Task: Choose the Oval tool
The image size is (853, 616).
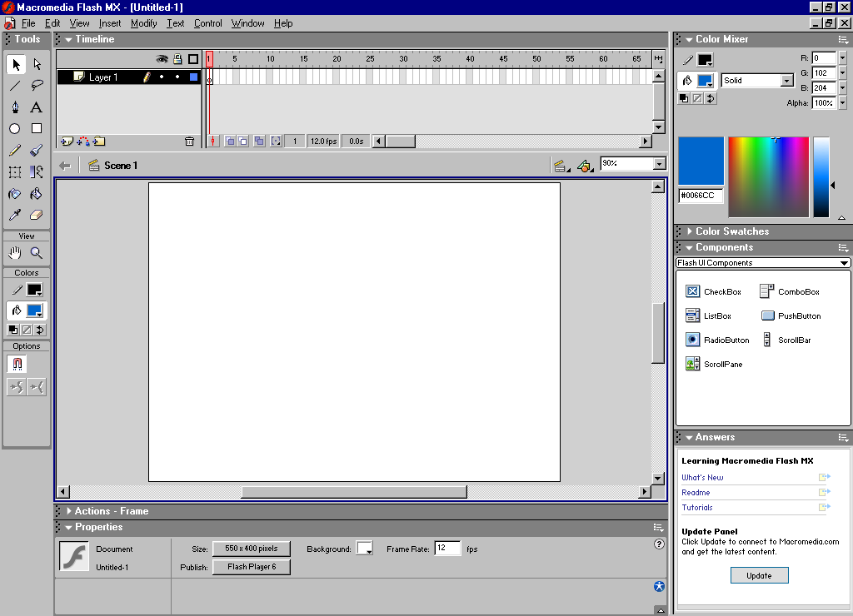Action: (x=15, y=129)
